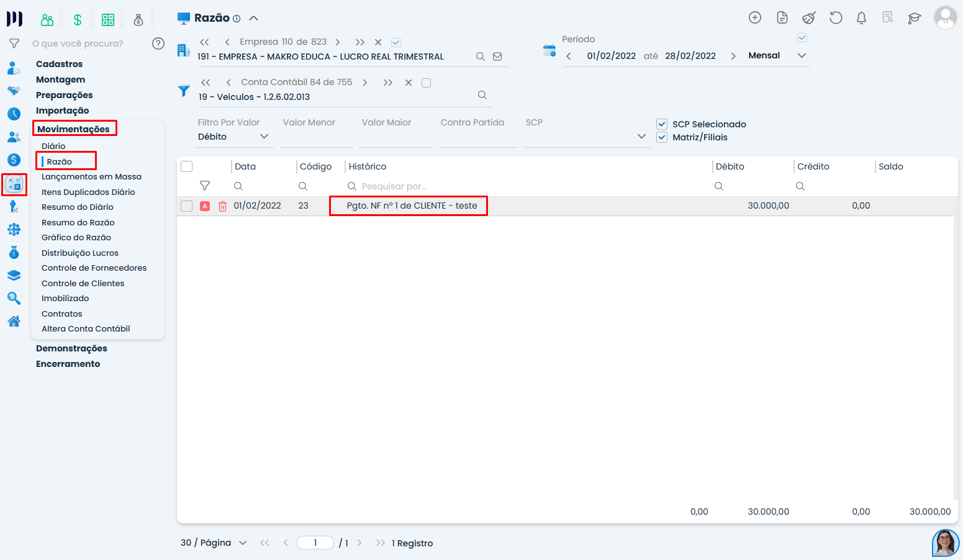
Task: Open the notifications bell
Action: [x=861, y=17]
